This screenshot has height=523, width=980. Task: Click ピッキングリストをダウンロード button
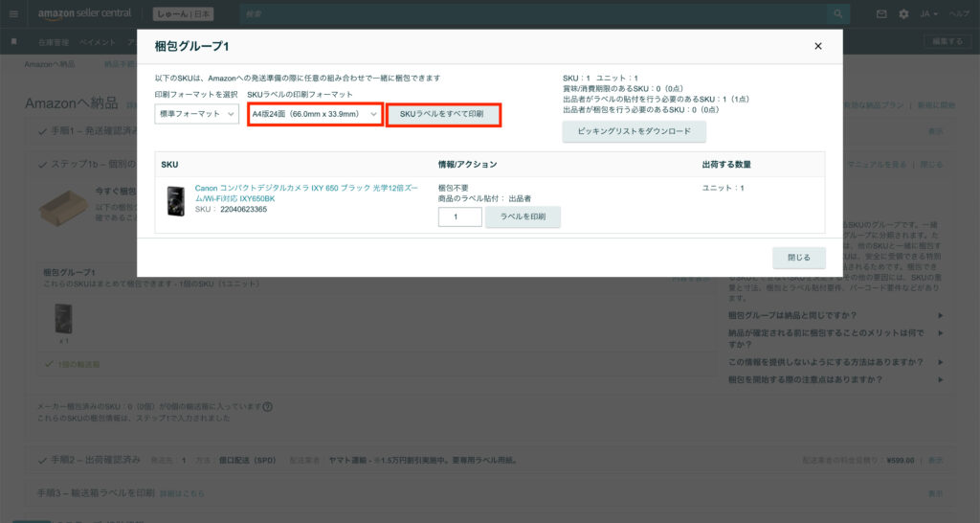tap(634, 131)
